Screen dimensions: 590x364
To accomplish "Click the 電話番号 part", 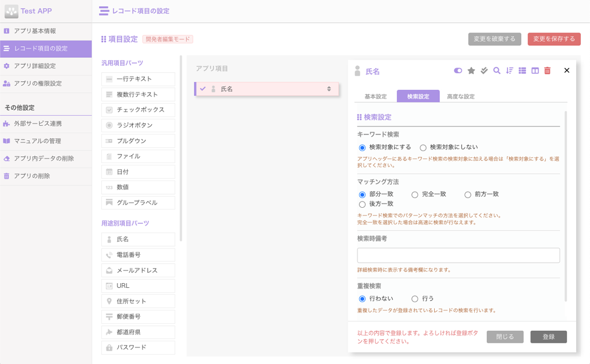I will tap(138, 255).
